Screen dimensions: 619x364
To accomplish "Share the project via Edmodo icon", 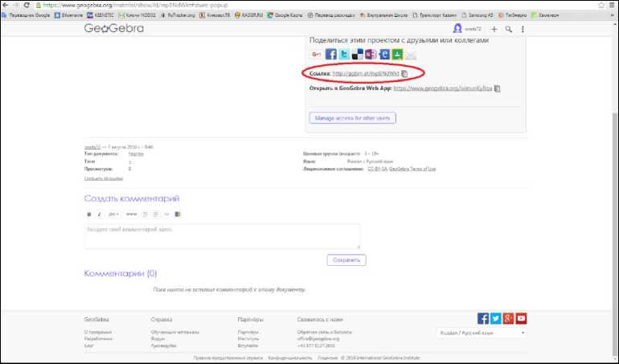I will [x=384, y=54].
